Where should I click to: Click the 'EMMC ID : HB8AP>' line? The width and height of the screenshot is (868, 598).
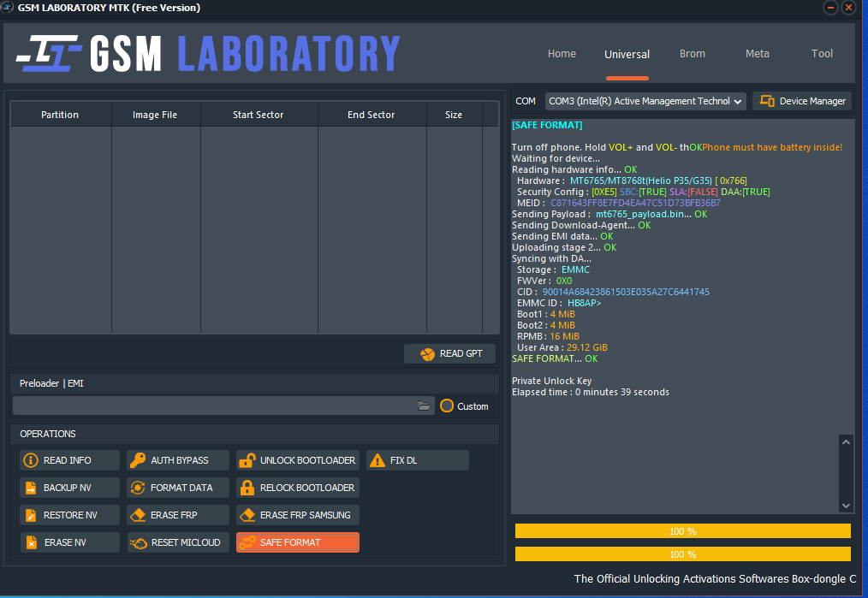click(x=559, y=303)
